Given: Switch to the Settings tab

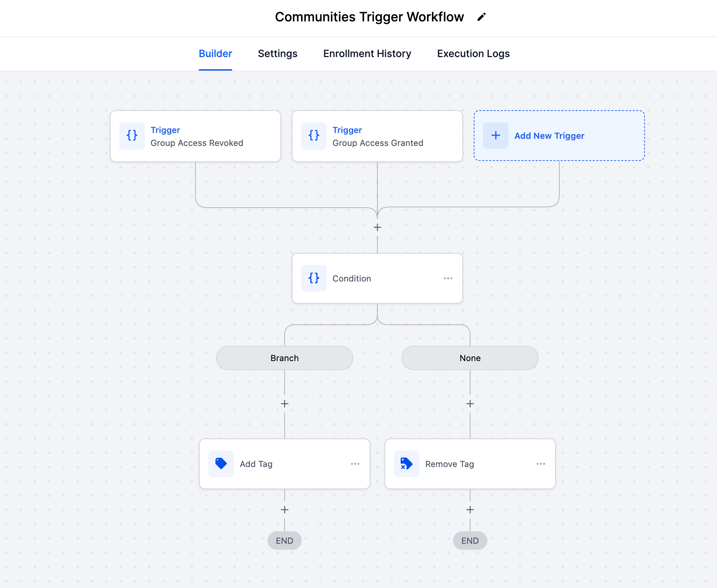Looking at the screenshot, I should [278, 54].
